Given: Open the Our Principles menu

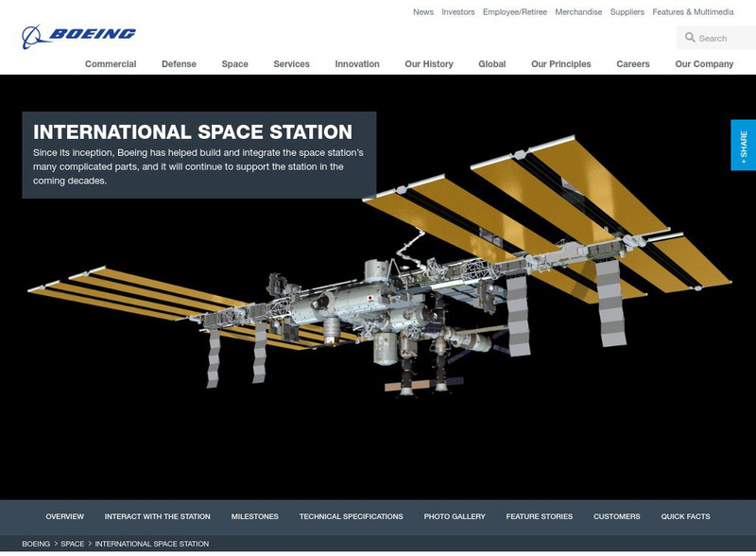Looking at the screenshot, I should pyautogui.click(x=560, y=63).
